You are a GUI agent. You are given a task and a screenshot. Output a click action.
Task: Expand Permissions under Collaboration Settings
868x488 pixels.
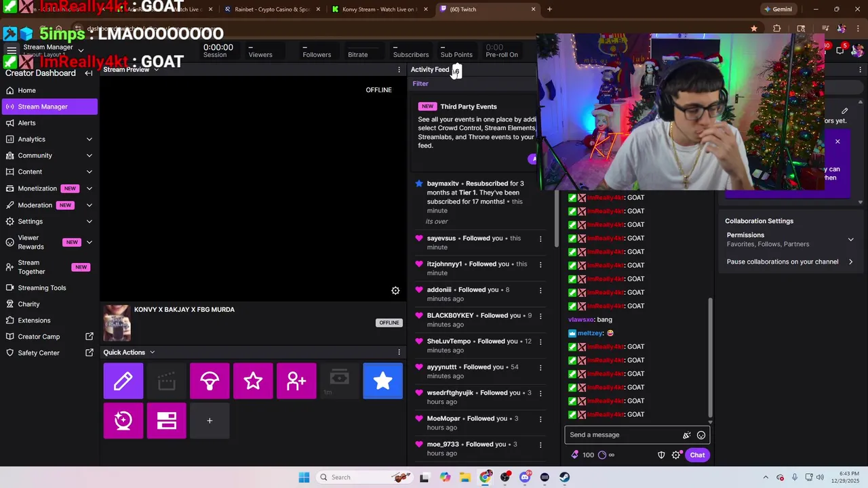[x=850, y=239]
